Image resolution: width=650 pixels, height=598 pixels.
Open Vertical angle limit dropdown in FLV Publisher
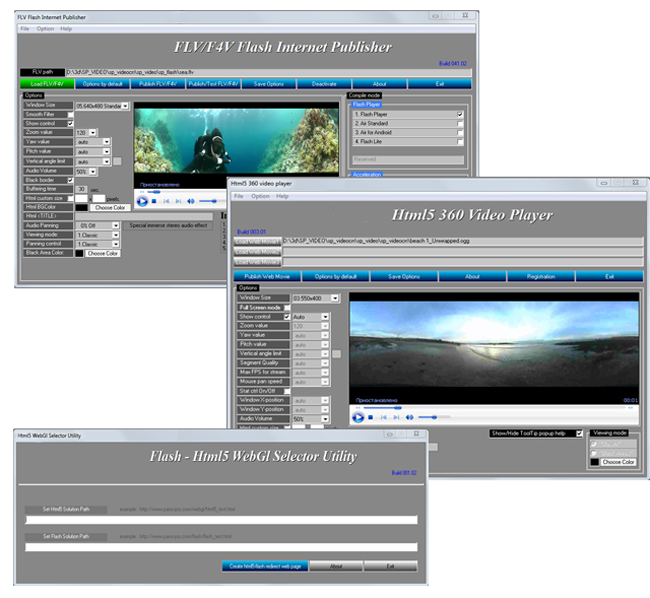tap(107, 162)
